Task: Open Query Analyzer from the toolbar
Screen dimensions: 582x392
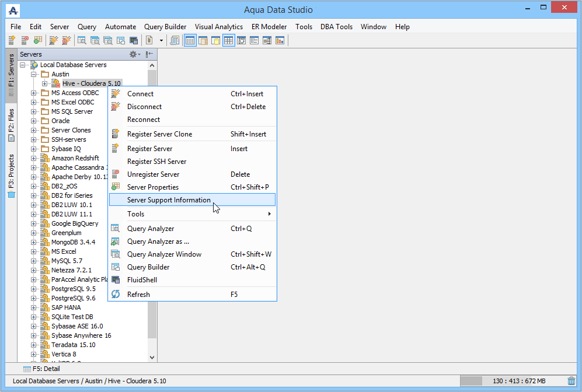Action: (x=82, y=40)
